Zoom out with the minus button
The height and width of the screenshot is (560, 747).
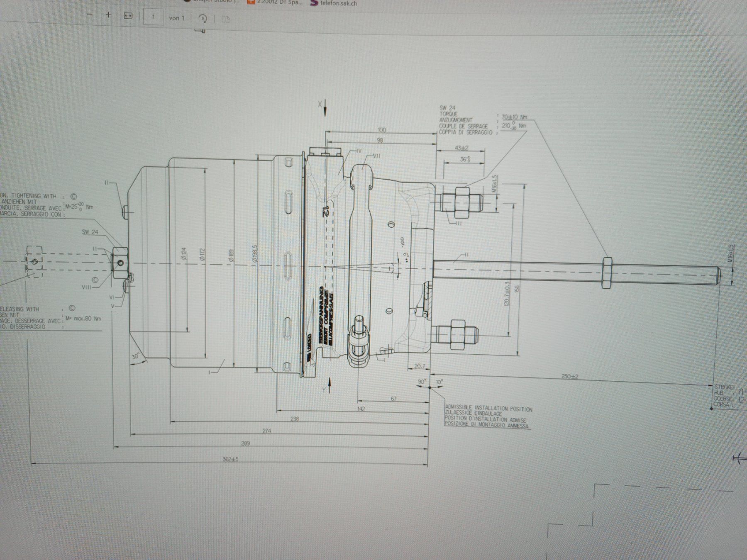(x=90, y=15)
